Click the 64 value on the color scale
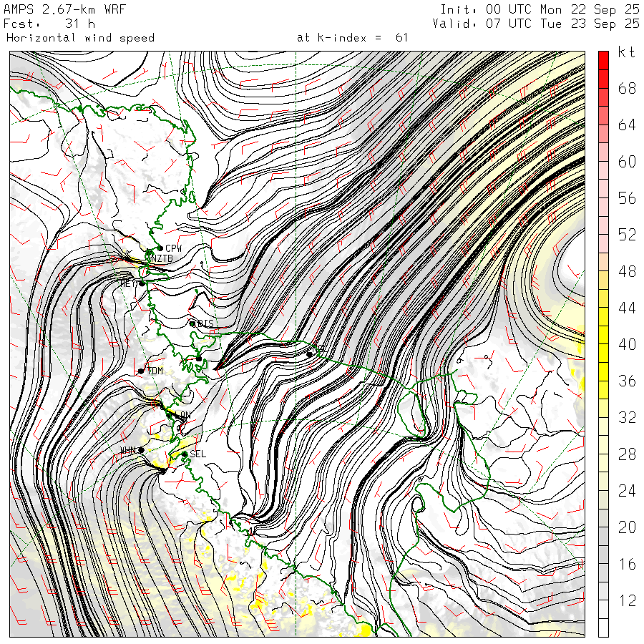Image resolution: width=644 pixels, height=644 pixels. 627,125
